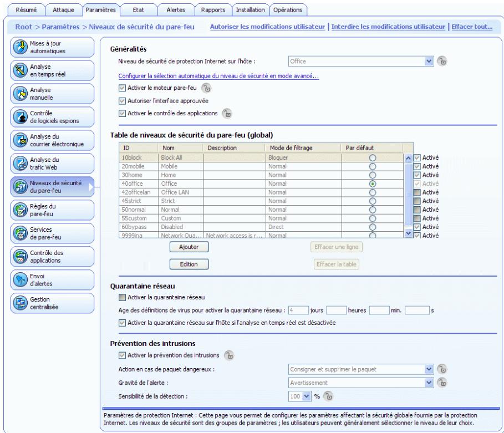Click lock icon next to Activer le moteur pare-feu

point(206,88)
